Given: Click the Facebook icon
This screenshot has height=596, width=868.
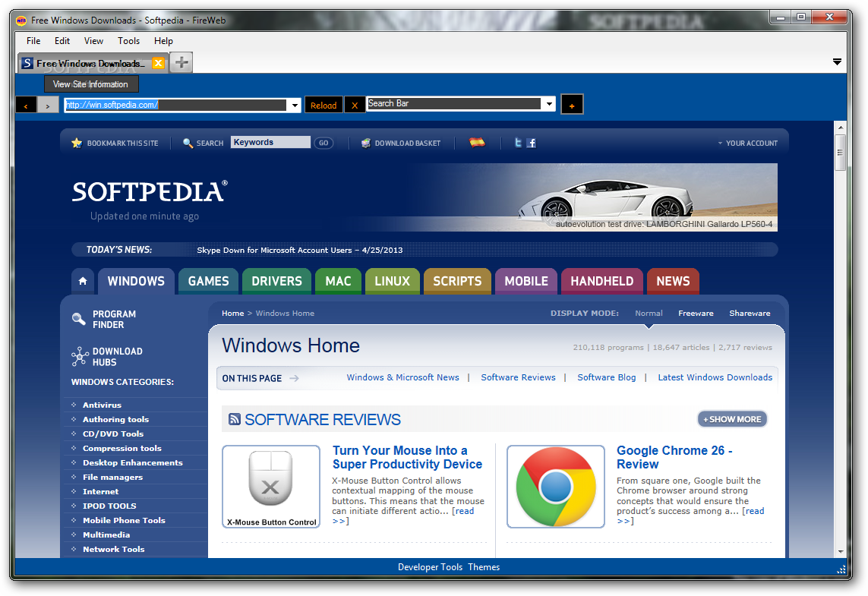Looking at the screenshot, I should (x=532, y=143).
